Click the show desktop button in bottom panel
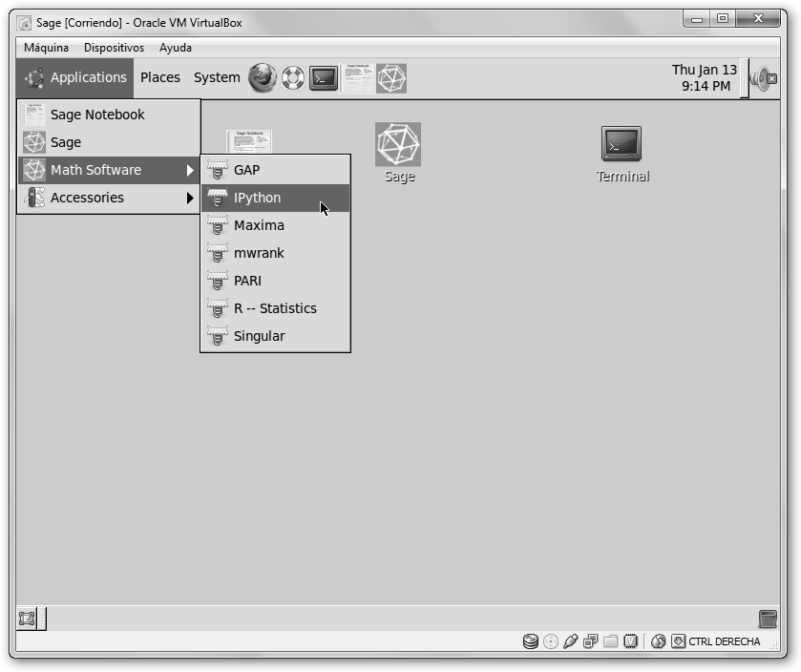 point(28,619)
